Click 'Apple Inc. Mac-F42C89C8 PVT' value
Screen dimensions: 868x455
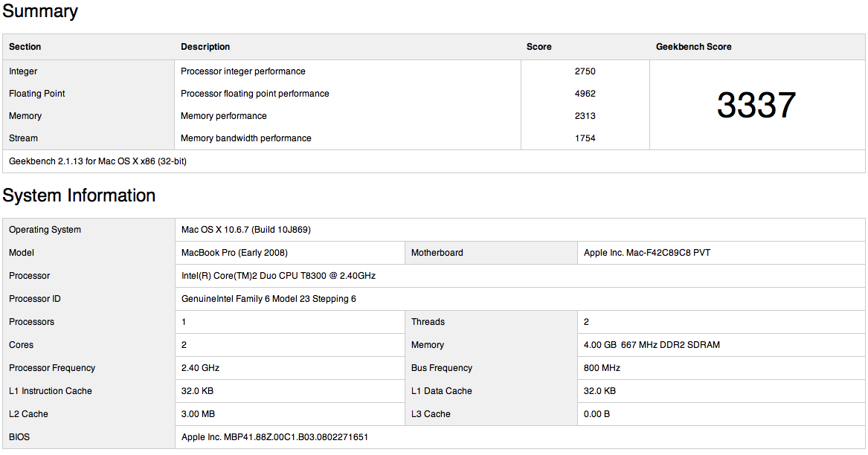click(646, 253)
